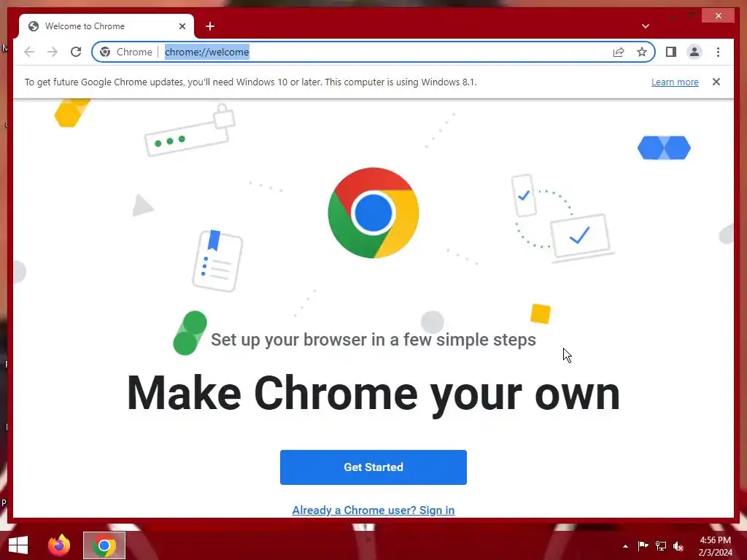
Task: Open the network tray icon
Action: [661, 545]
